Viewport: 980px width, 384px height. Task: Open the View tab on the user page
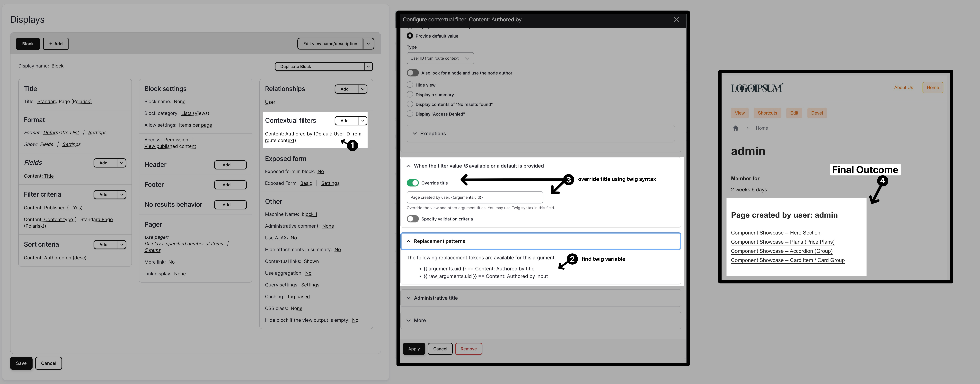tap(740, 113)
